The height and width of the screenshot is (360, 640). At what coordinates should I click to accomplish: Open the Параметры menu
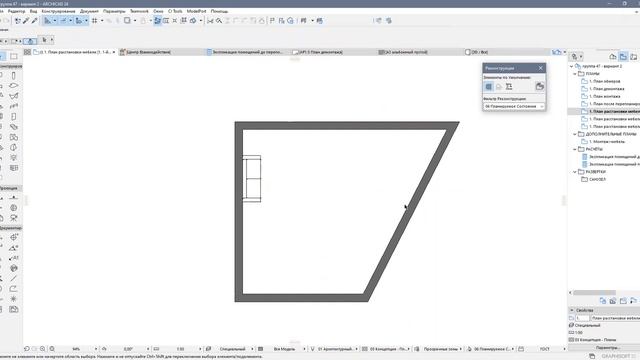[x=114, y=11]
